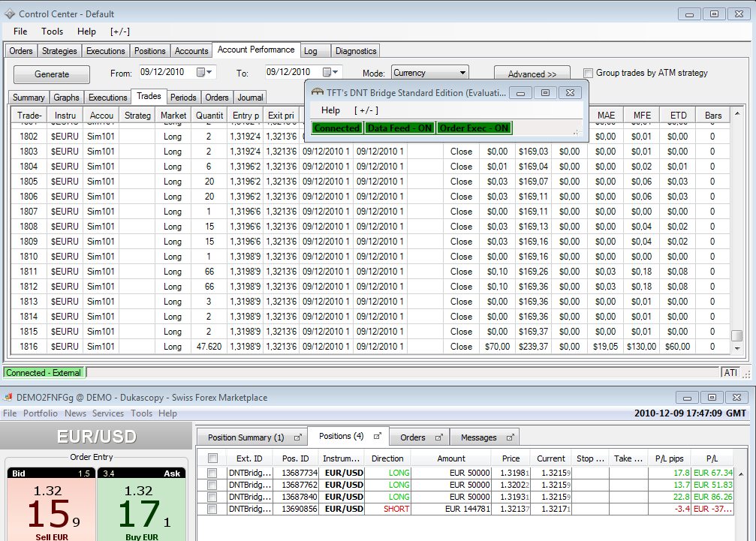Click the Connected - External status label

coord(44,373)
